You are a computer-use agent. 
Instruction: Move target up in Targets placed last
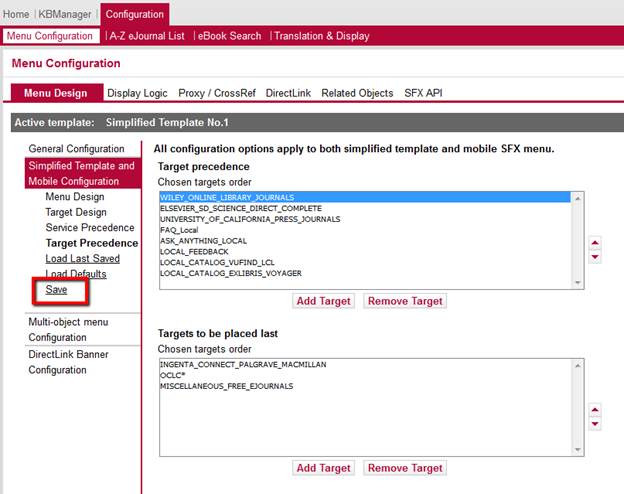[x=595, y=410]
